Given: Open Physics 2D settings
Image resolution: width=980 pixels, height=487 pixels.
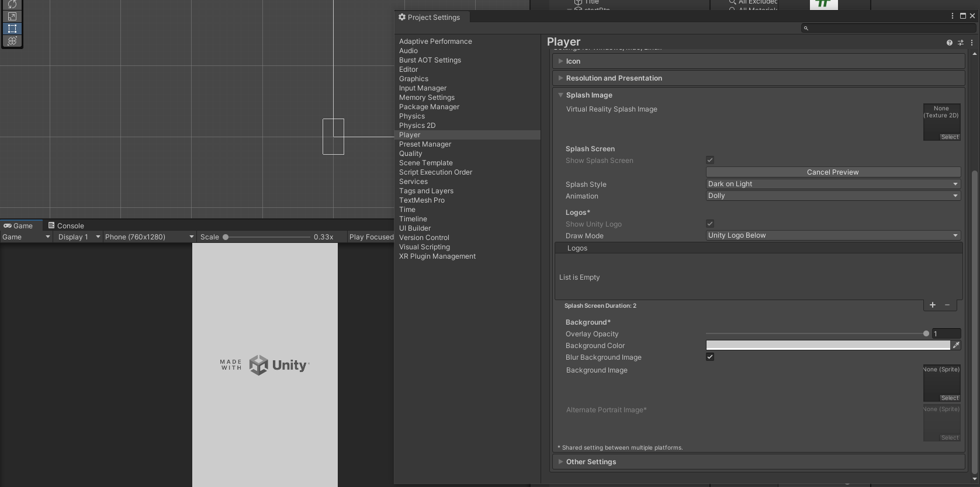Looking at the screenshot, I should [417, 126].
